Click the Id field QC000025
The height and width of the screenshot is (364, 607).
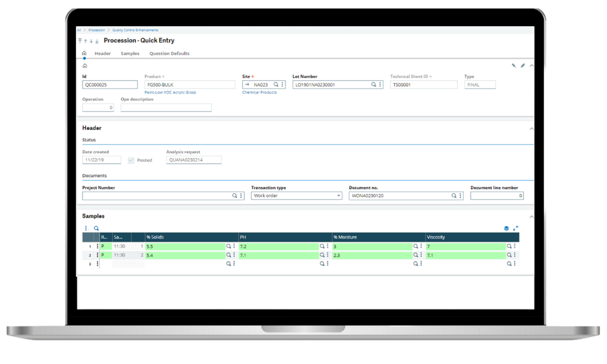tap(110, 85)
